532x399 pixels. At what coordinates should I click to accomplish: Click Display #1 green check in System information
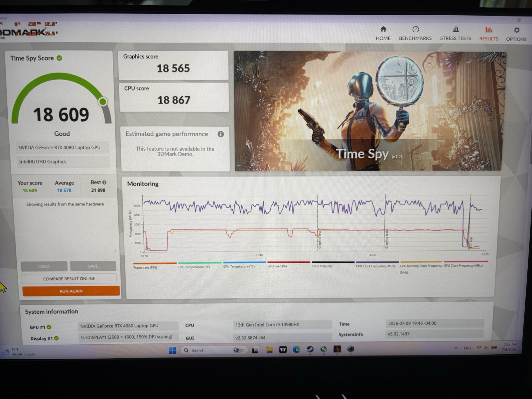[57, 338]
